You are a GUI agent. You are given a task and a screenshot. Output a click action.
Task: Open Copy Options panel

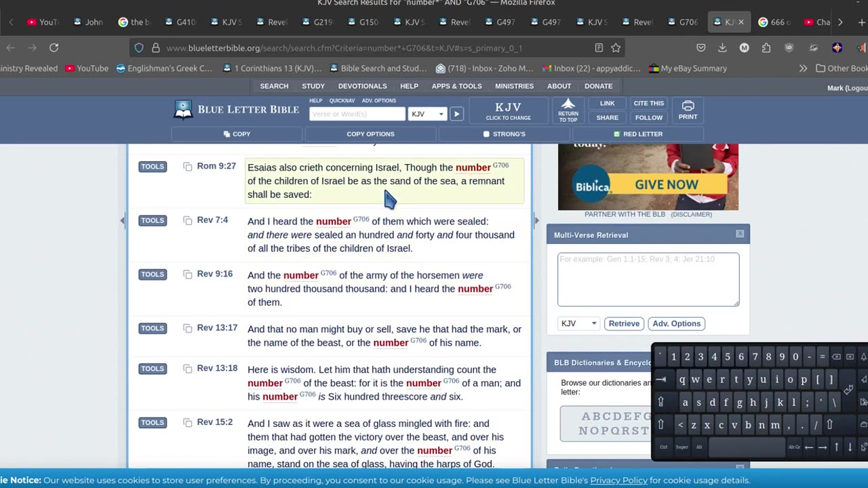click(370, 134)
